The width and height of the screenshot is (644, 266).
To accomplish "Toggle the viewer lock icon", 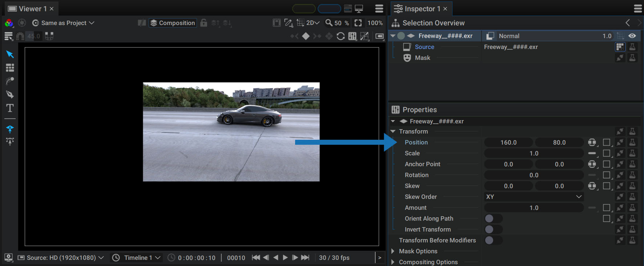I will click(x=204, y=23).
